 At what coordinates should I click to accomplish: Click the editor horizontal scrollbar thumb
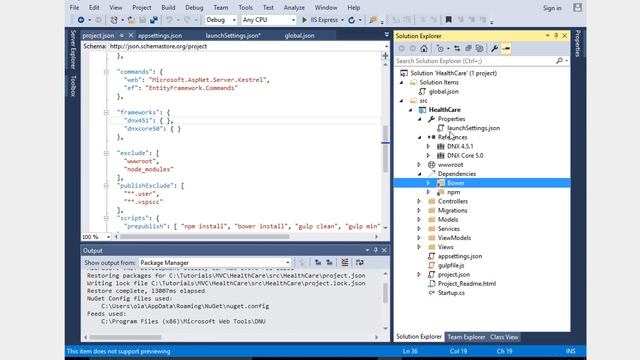click(204, 237)
